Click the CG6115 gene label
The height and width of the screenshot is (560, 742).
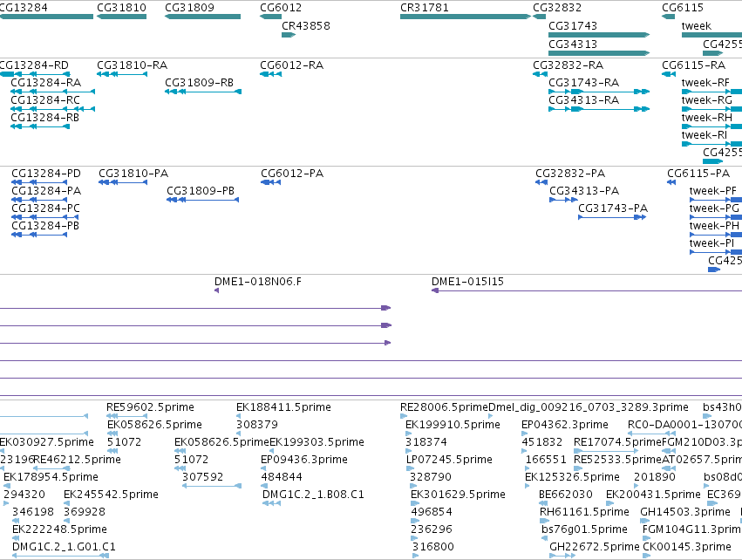tap(683, 8)
